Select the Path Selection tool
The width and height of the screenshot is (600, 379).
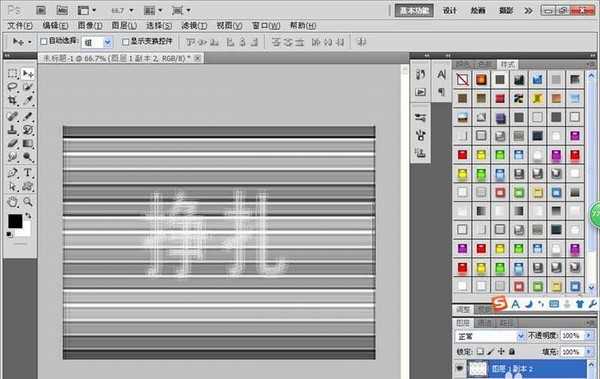12,187
